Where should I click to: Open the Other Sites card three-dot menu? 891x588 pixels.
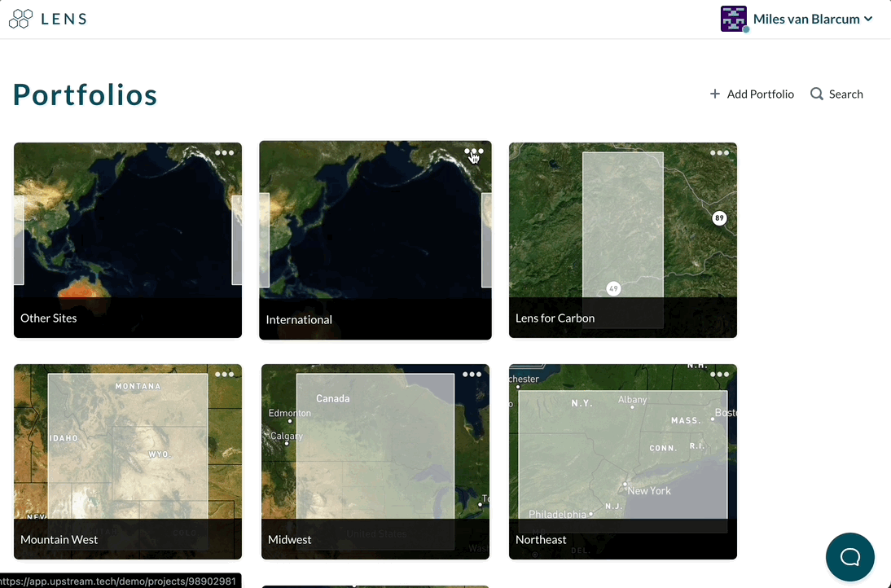[225, 153]
